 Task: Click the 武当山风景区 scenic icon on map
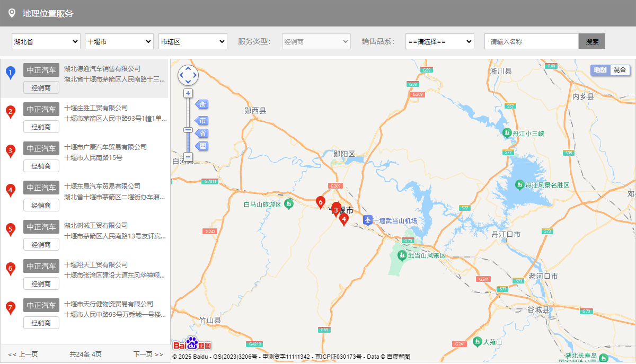coord(402,255)
